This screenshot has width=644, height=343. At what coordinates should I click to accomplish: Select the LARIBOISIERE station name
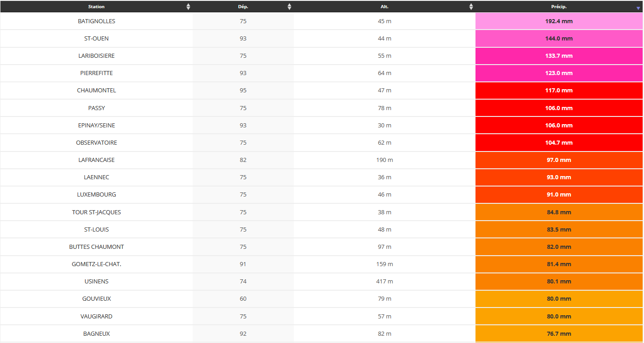[97, 56]
